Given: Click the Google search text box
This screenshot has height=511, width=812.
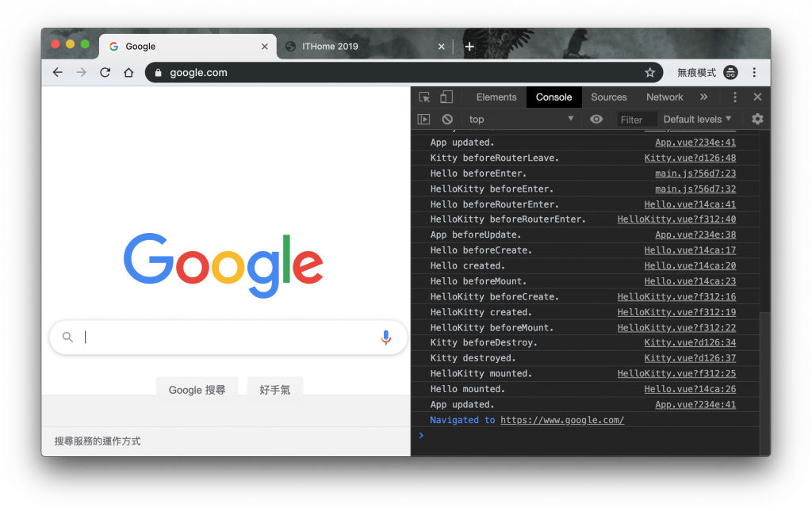Looking at the screenshot, I should pos(228,337).
